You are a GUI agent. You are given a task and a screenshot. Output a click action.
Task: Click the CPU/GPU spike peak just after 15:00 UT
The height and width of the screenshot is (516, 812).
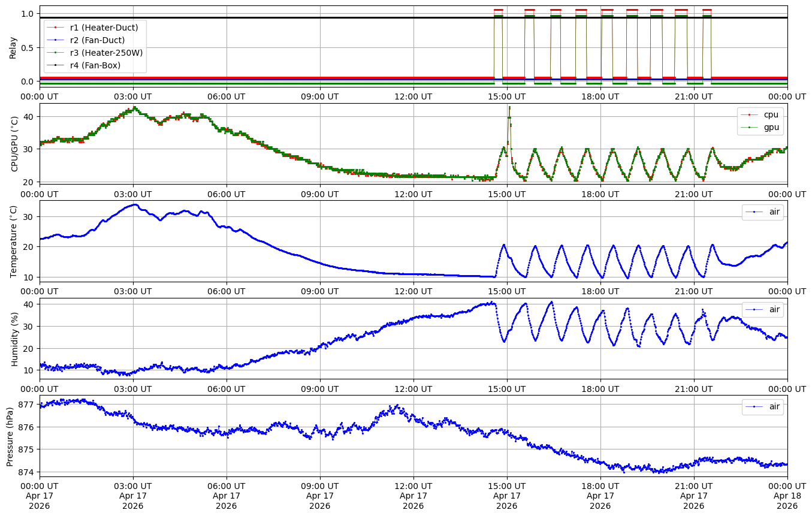(x=509, y=108)
